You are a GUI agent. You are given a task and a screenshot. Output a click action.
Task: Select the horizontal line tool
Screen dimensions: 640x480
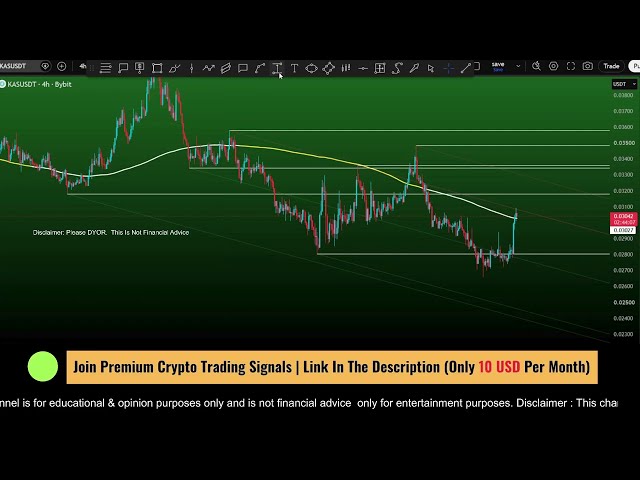(363, 68)
